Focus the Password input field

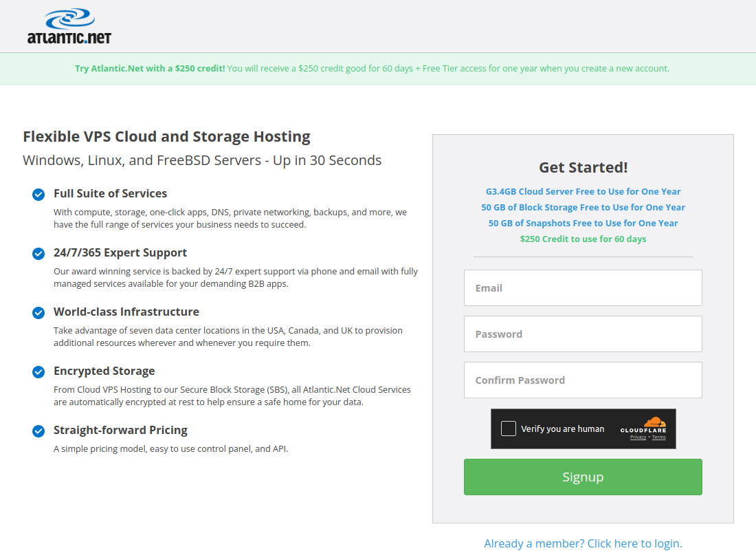pyautogui.click(x=583, y=334)
